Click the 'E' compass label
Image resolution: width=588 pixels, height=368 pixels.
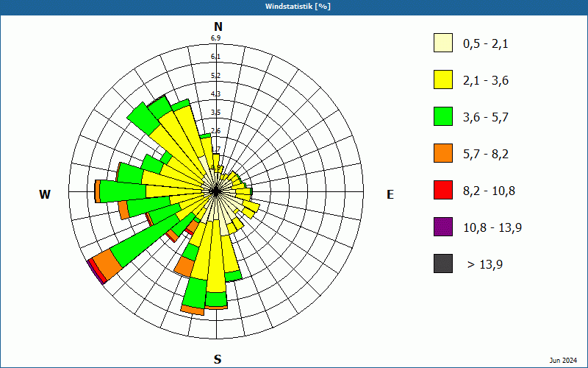click(390, 194)
